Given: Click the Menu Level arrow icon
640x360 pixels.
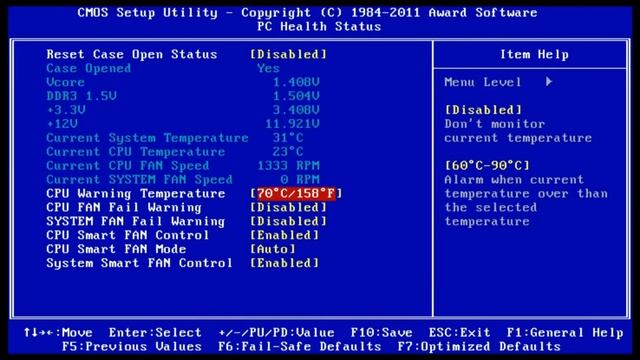Looking at the screenshot, I should [549, 82].
